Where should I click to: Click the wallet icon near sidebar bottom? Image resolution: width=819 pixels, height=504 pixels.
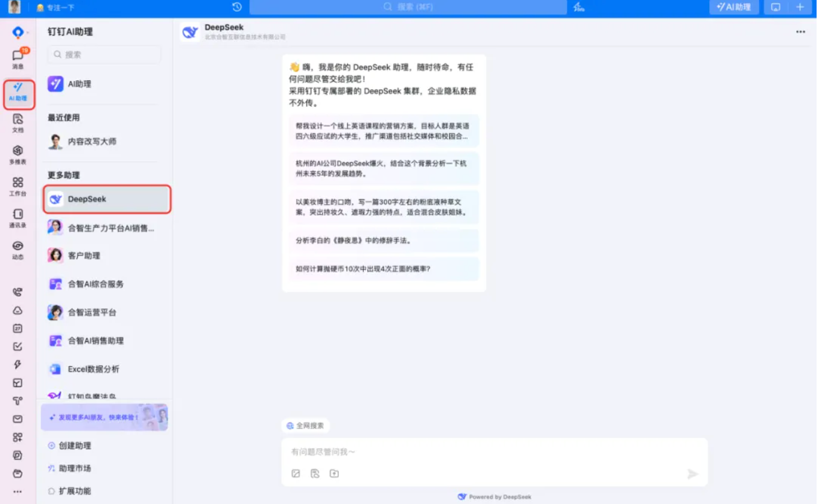[x=17, y=473]
